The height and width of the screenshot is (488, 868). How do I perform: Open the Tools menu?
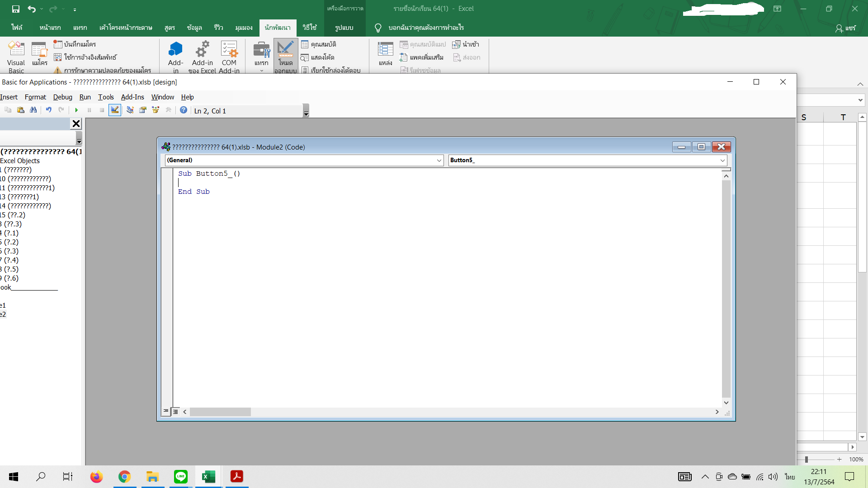106,97
